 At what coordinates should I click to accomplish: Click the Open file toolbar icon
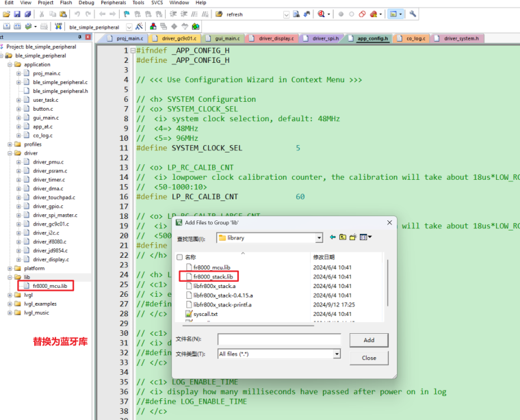6,14
